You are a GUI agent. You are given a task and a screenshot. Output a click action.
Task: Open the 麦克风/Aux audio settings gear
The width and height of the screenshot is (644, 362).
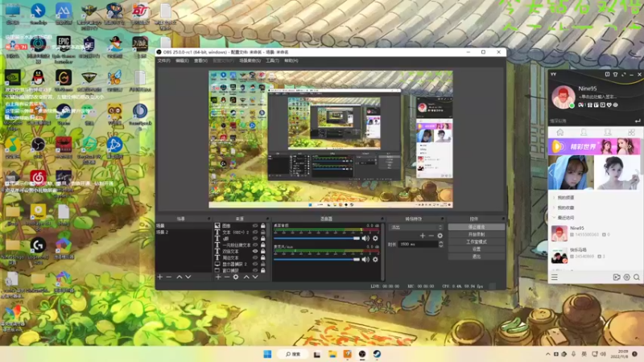(375, 259)
